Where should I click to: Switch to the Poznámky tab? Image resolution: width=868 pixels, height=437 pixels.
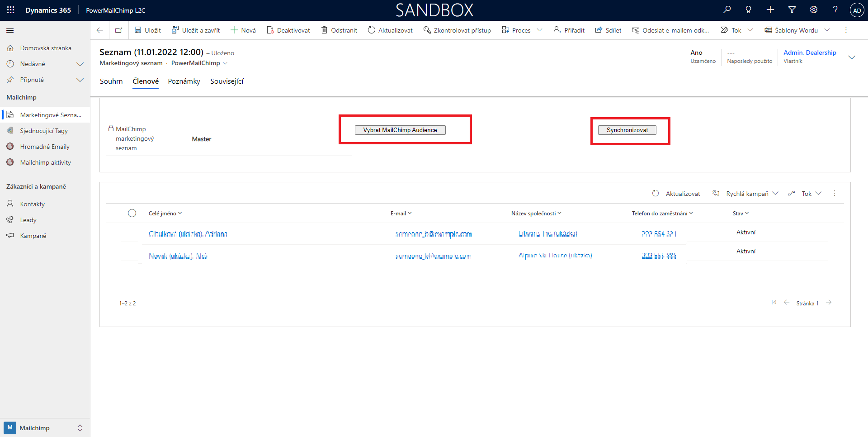pyautogui.click(x=184, y=81)
